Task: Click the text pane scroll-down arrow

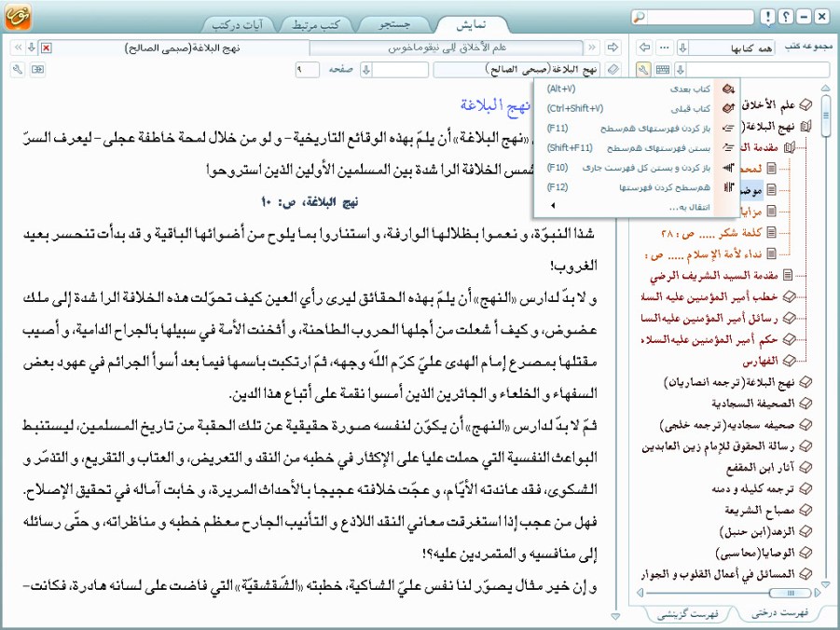Action: coord(615,617)
